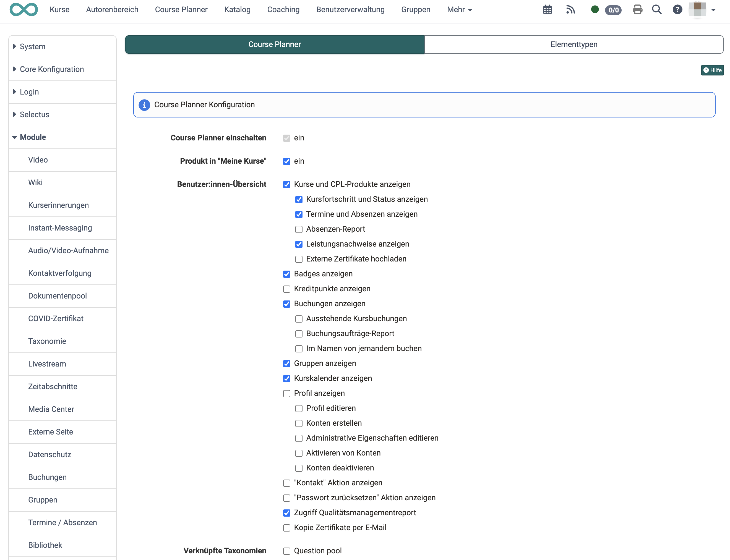Open the user menu caret beside avatar
730x560 pixels.
point(713,10)
